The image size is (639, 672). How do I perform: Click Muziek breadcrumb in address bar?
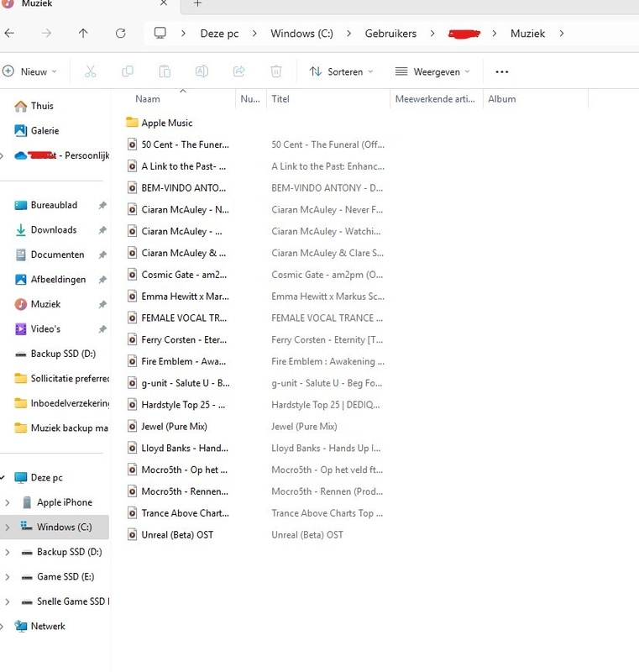pos(527,34)
